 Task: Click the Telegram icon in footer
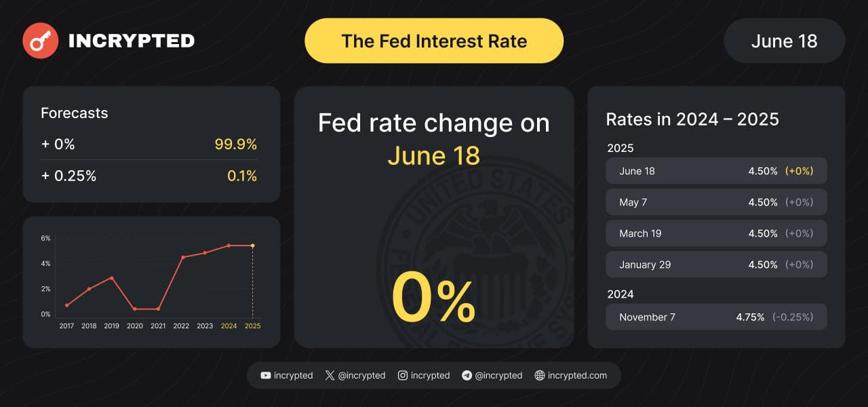467,375
